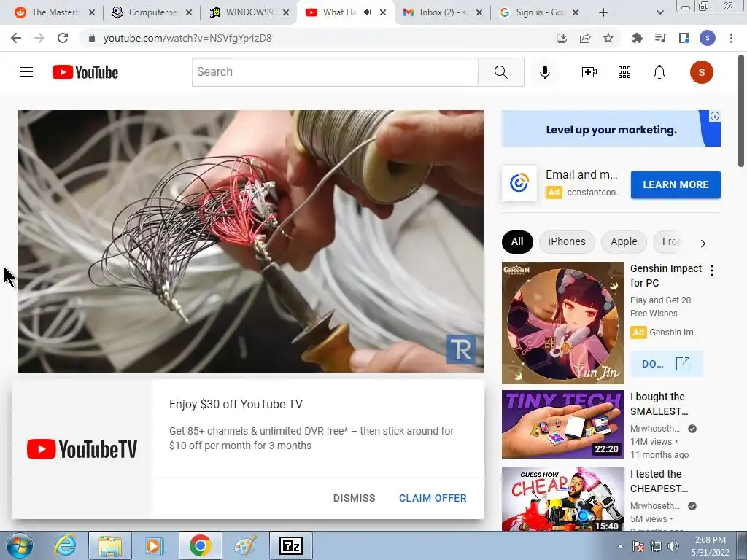Click the page vertical scrollbar thumb

(x=741, y=111)
